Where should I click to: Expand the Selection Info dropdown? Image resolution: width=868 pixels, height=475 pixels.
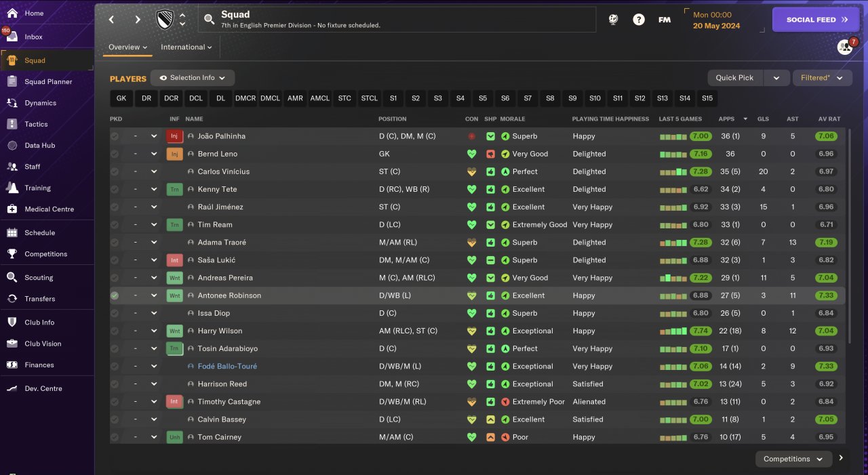[193, 78]
